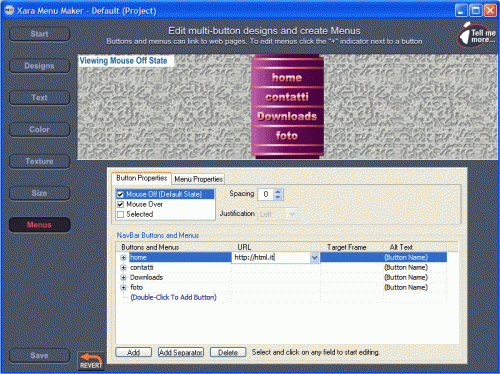Select the contatti row in button list
This screenshot has height=374, width=500.
click(142, 268)
